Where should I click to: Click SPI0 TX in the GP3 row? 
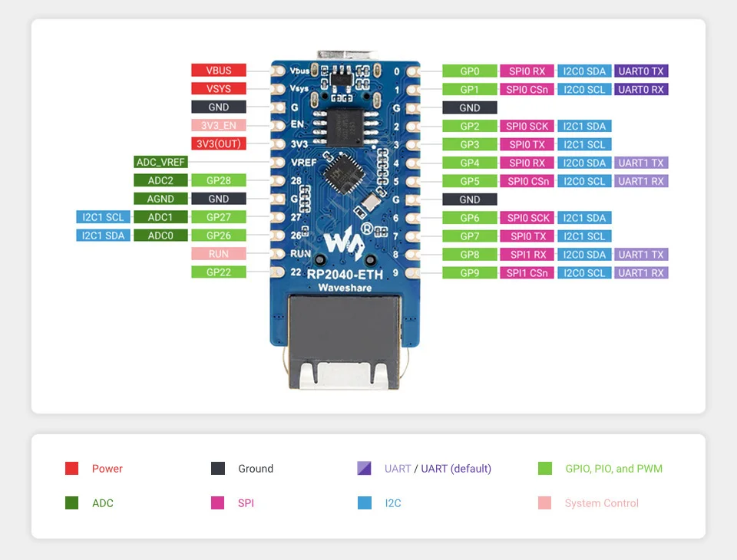tap(527, 144)
